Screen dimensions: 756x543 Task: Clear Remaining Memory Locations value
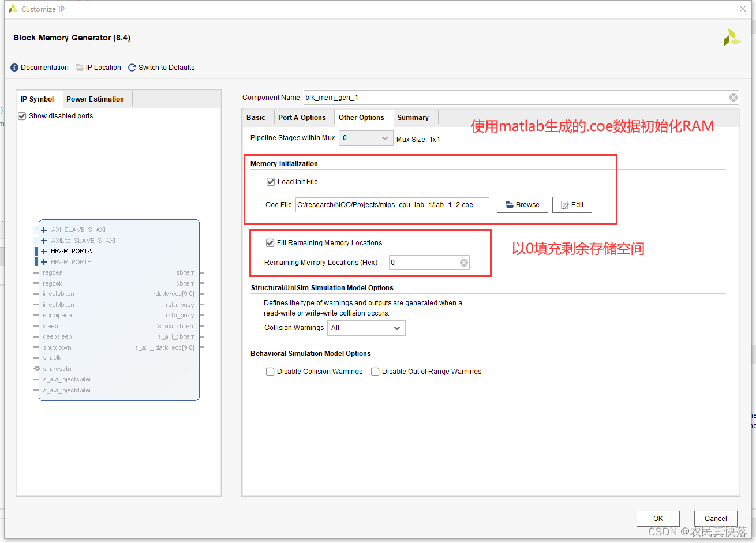(463, 263)
